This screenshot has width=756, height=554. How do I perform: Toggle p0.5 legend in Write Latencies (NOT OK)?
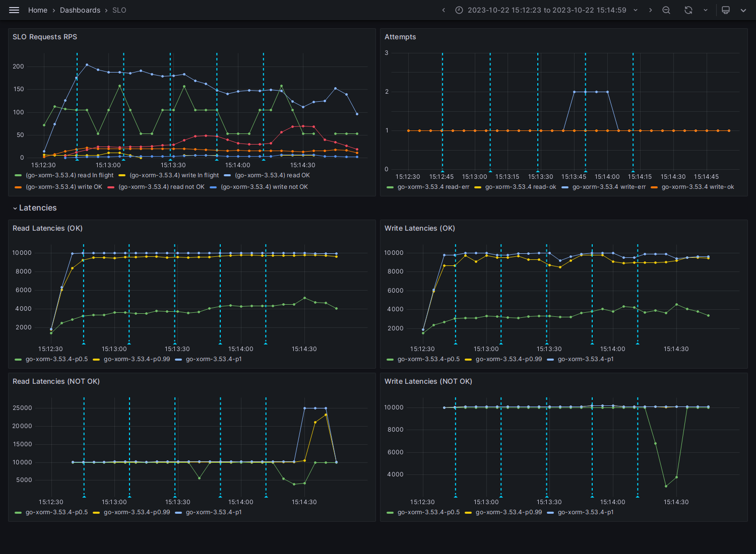point(428,512)
